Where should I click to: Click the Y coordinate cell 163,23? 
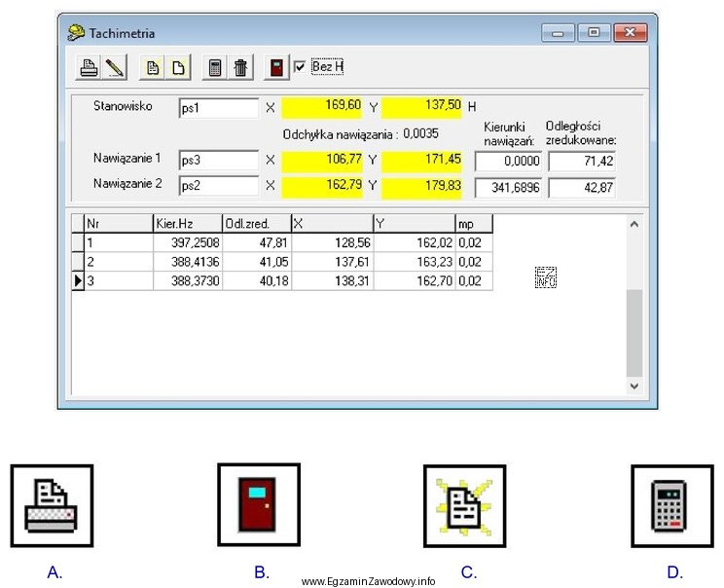pyautogui.click(x=415, y=262)
